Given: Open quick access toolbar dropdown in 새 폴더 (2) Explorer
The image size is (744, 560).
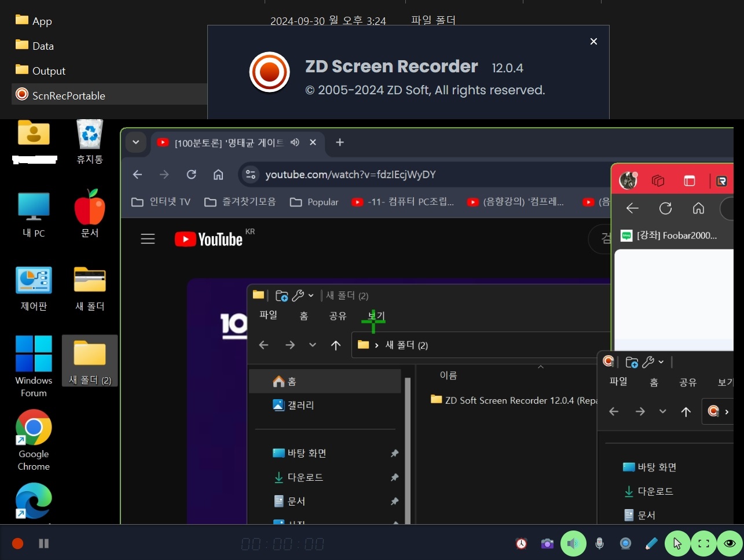Looking at the screenshot, I should click(x=311, y=296).
